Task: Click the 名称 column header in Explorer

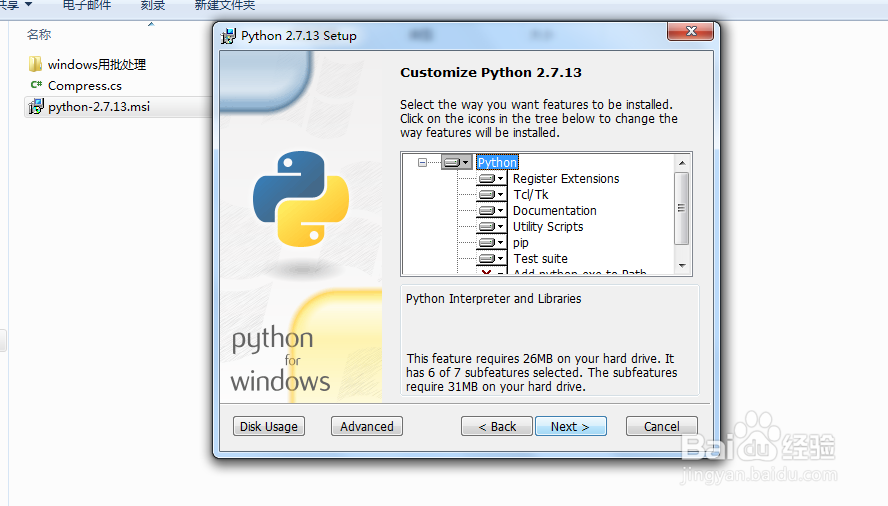Action: pyautogui.click(x=39, y=35)
